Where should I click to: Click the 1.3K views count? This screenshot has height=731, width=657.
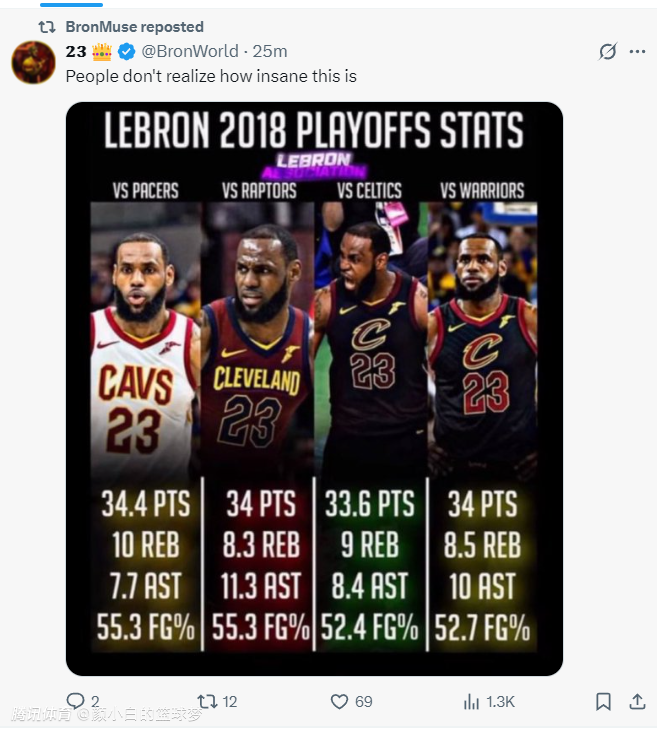pyautogui.click(x=500, y=701)
